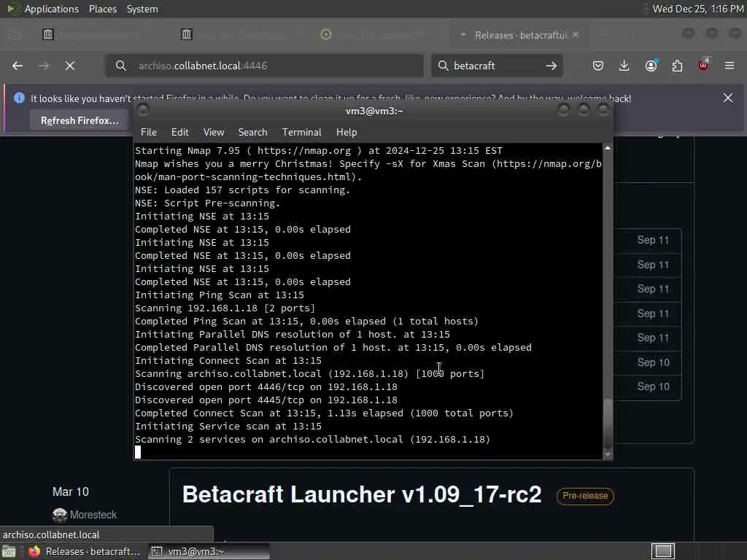Open the extensions puzzle icon
Image resolution: width=747 pixels, height=560 pixels.
pyautogui.click(x=677, y=66)
